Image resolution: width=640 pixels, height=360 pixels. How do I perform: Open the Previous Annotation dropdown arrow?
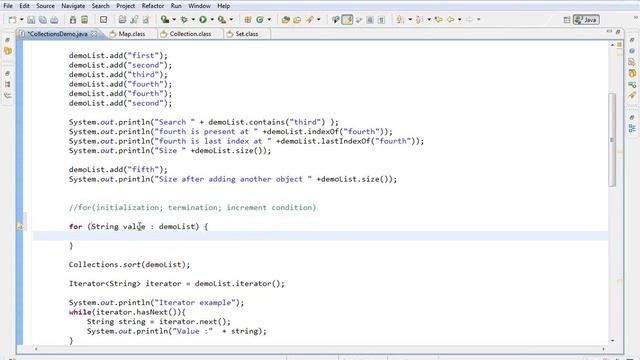point(429,20)
